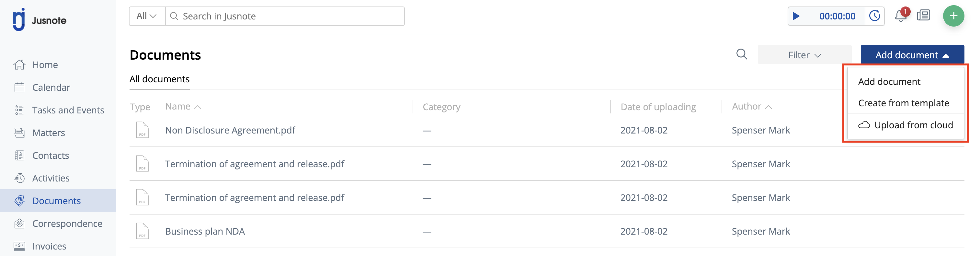980x256 pixels.
Task: Click the green plus quick-add button
Action: (x=953, y=16)
